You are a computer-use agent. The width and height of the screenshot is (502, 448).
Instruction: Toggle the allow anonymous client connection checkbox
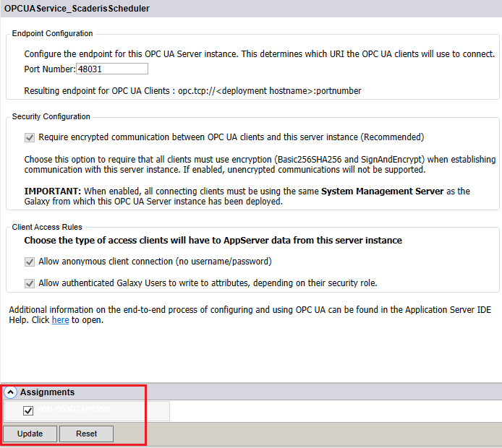tap(30, 262)
